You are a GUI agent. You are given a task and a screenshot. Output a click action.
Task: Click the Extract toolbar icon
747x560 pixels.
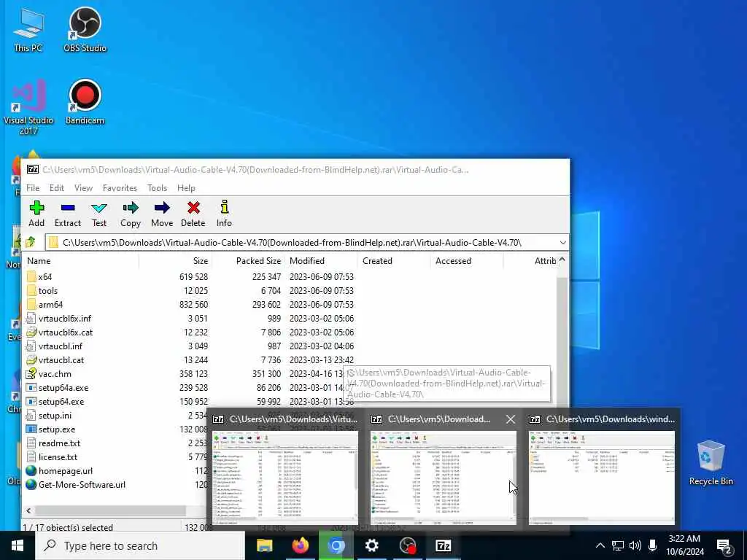click(68, 214)
